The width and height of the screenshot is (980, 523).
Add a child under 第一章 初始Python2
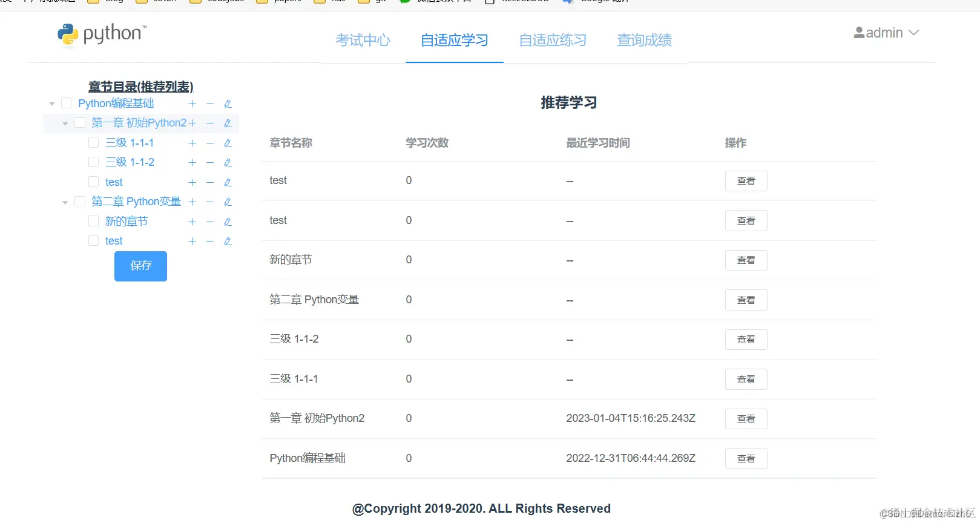tap(192, 123)
